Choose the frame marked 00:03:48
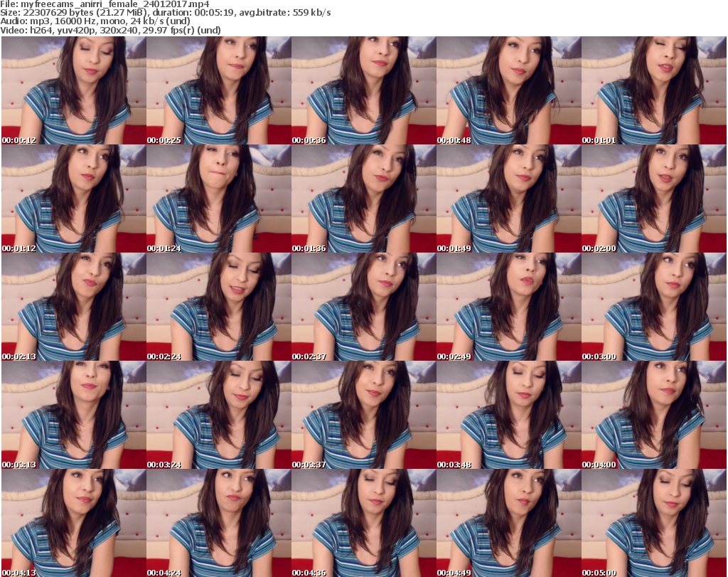Screen dimensions: 728x577 [509, 415]
